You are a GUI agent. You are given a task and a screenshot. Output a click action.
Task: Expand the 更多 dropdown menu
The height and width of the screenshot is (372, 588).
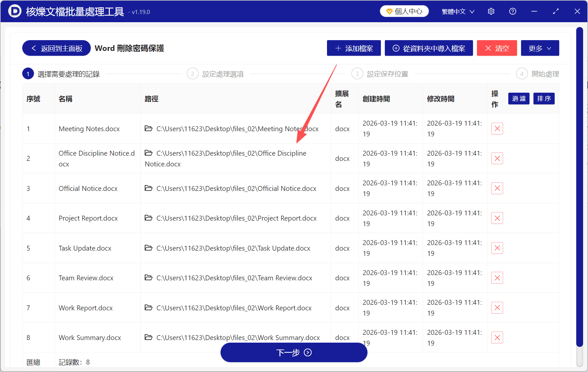pos(539,48)
